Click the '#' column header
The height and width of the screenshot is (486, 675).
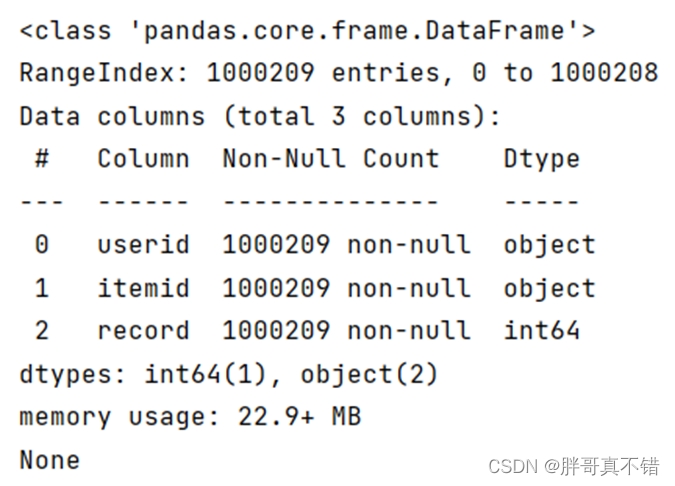[x=42, y=158]
